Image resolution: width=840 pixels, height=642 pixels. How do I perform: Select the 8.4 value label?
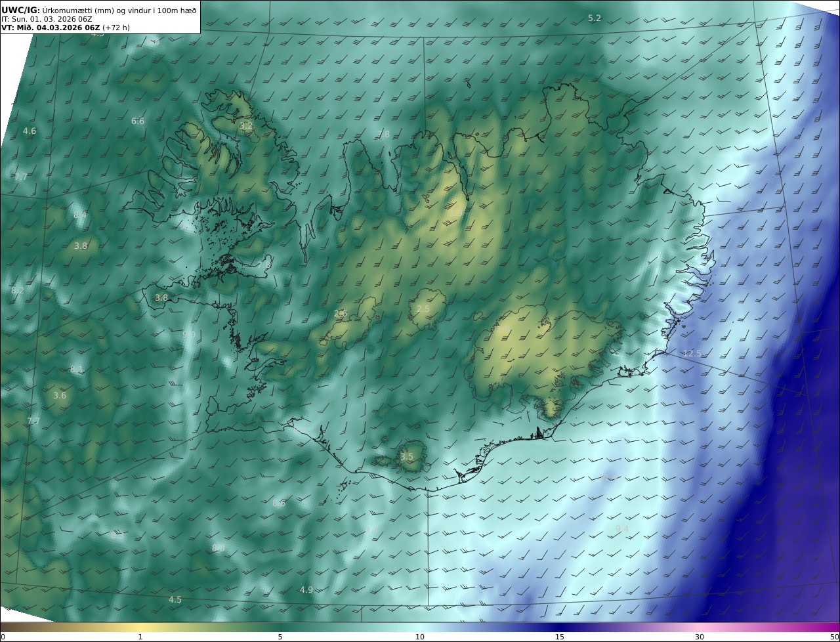(x=80, y=215)
